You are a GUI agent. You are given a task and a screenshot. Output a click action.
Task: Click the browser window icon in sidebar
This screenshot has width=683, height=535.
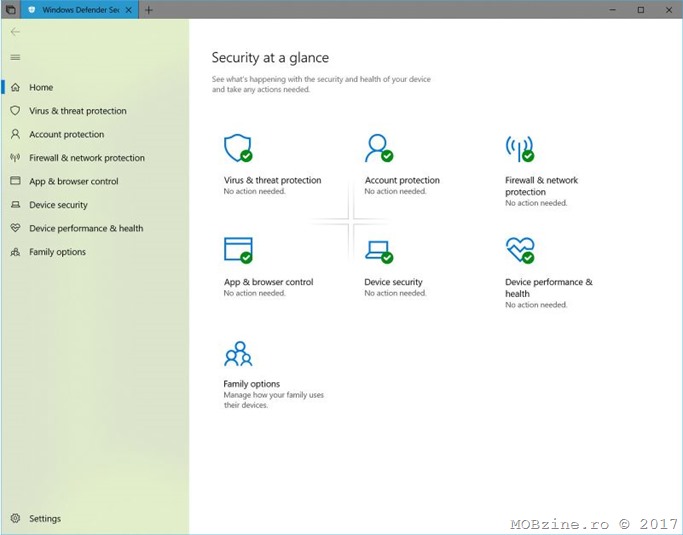(x=15, y=181)
